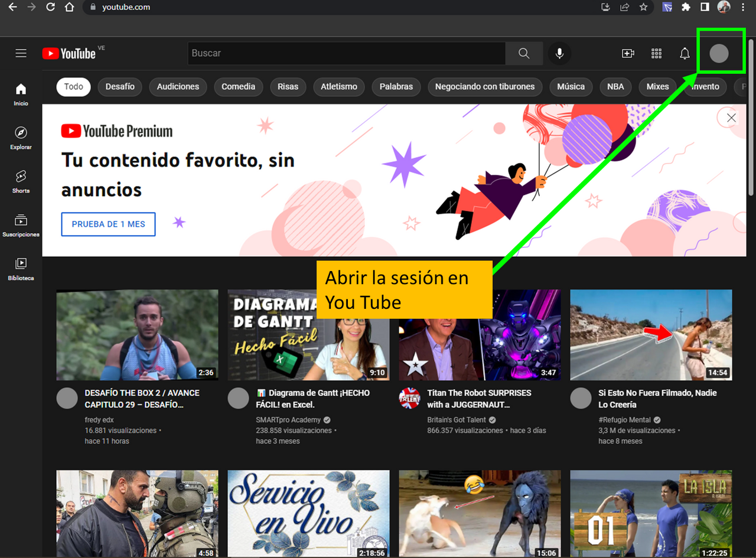Select Negociando con tiburones chip
The width and height of the screenshot is (756, 558).
pyautogui.click(x=485, y=87)
